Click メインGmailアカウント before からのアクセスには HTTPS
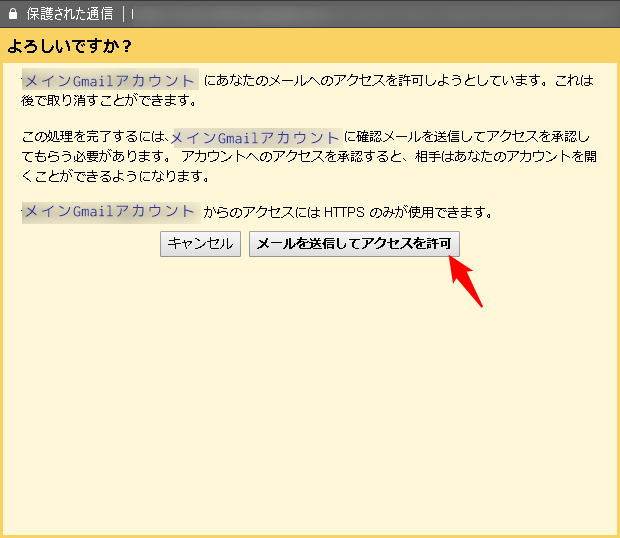 111,212
